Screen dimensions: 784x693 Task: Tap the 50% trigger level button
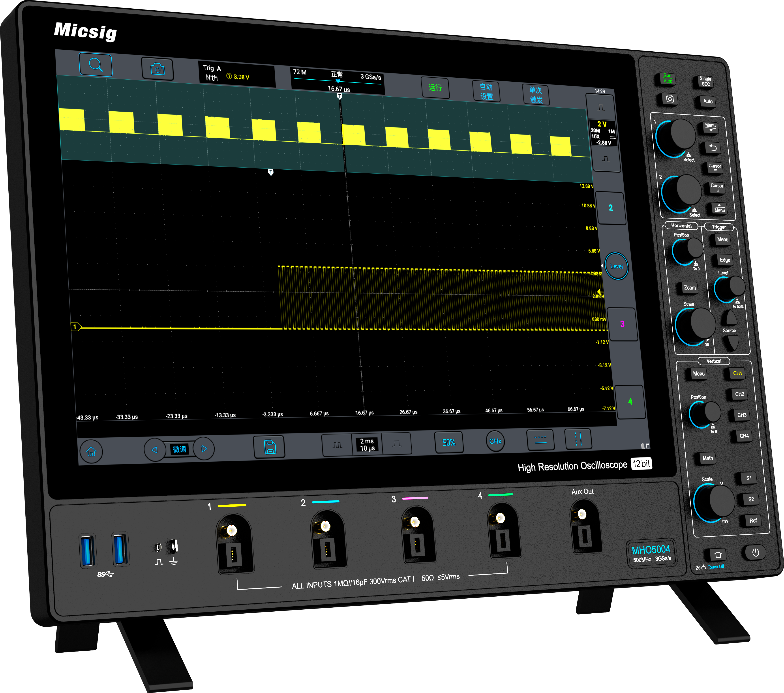pos(449,443)
